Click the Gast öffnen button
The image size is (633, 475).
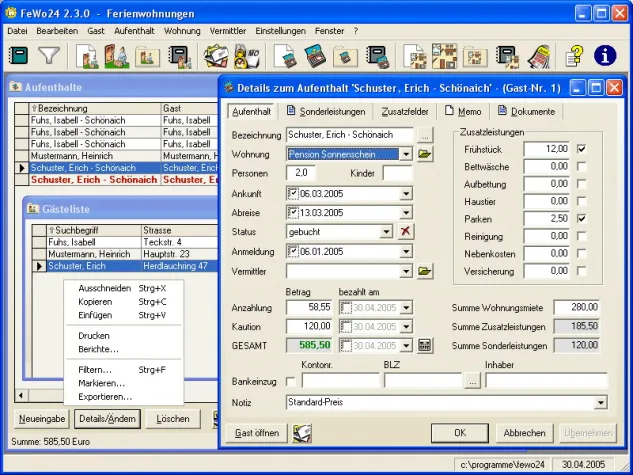[257, 433]
